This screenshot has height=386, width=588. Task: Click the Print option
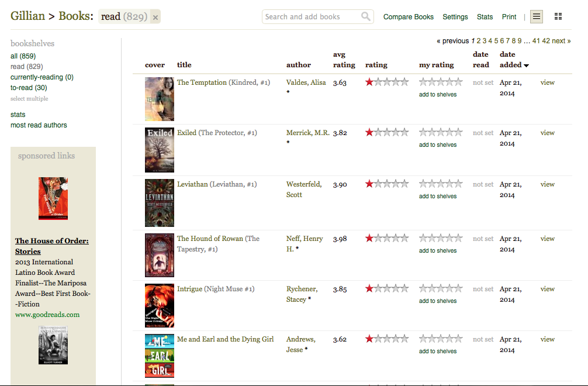[x=509, y=17]
